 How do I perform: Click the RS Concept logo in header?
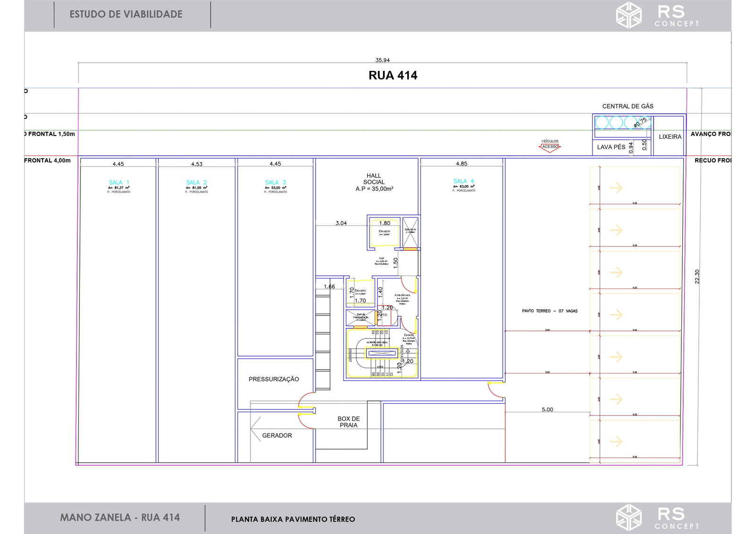pyautogui.click(x=657, y=15)
